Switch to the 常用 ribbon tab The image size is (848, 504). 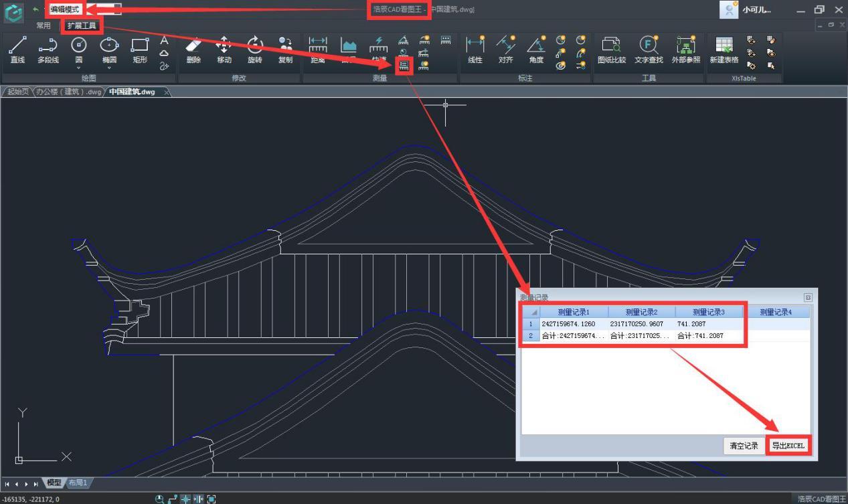(x=44, y=25)
